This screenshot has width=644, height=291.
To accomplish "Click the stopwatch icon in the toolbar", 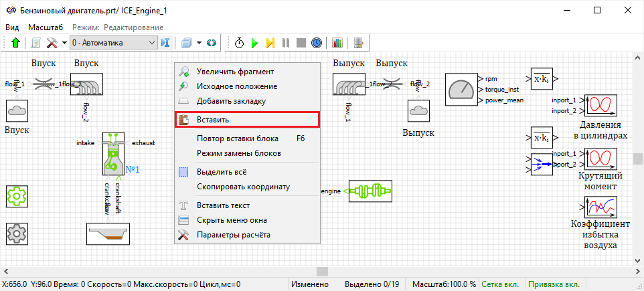I will [x=239, y=43].
